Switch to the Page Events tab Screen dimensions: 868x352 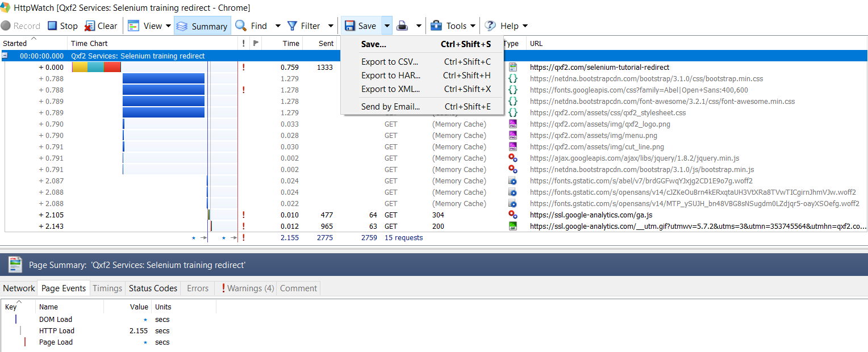click(64, 288)
